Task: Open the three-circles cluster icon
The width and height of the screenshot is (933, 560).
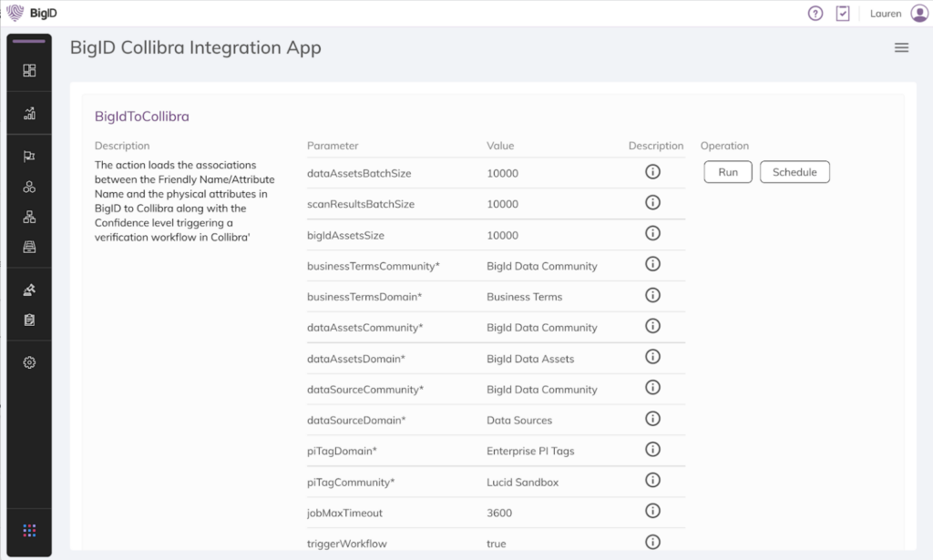Action: point(29,187)
